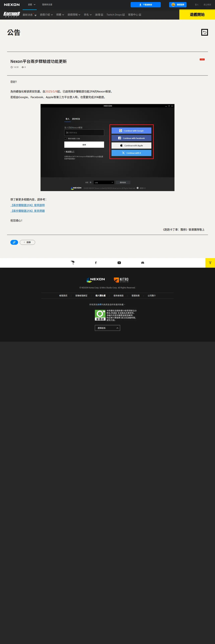
Task: Click the download icon on 下載啟動器 button
Action: coord(140,5)
